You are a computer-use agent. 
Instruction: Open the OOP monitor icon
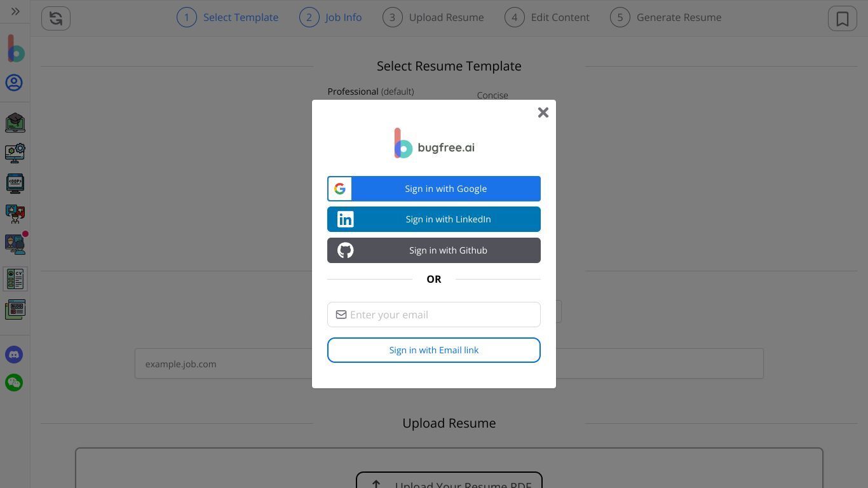(15, 184)
